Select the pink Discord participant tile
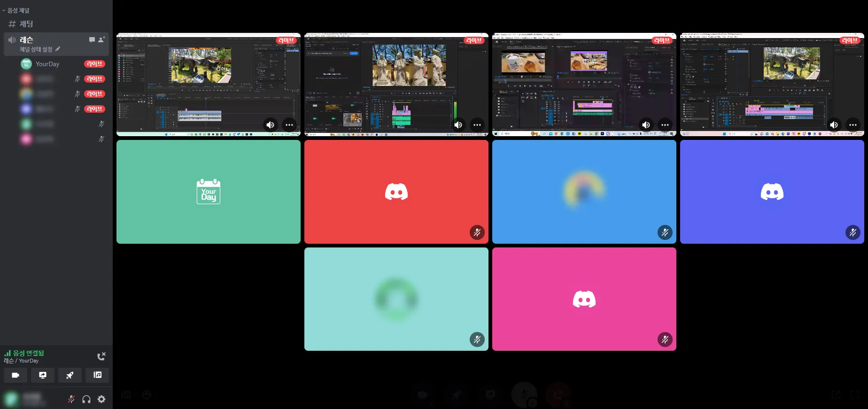Image resolution: width=868 pixels, height=409 pixels. [x=584, y=299]
